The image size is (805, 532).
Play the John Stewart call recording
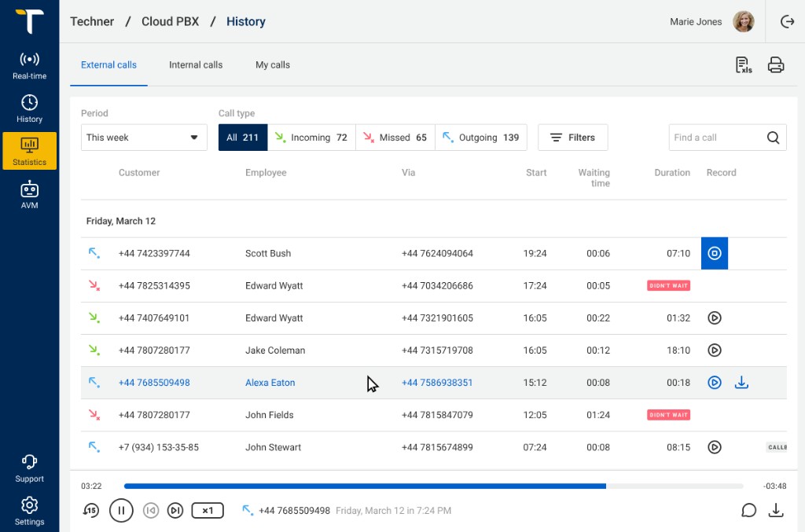(x=714, y=447)
